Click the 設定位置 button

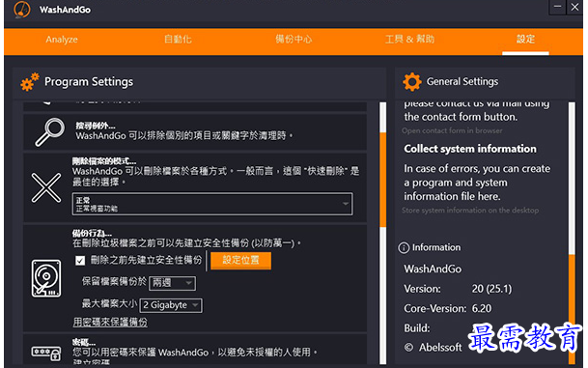240,261
